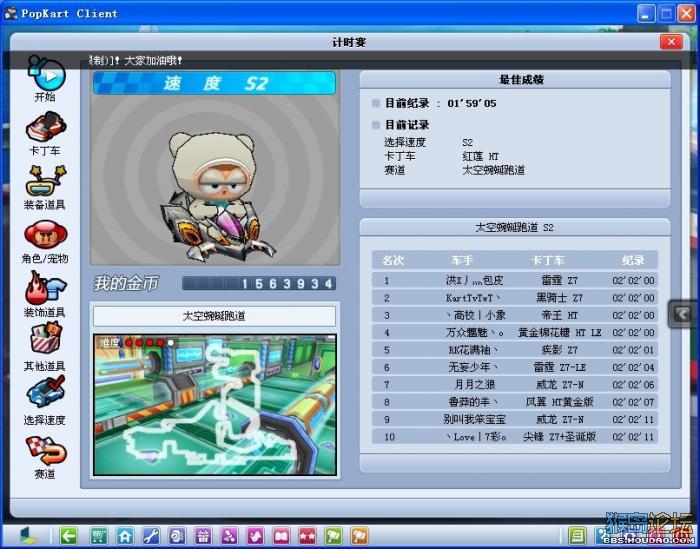Click the 太空蜿蜒跑道 track name field
The image size is (700, 549).
click(x=214, y=316)
